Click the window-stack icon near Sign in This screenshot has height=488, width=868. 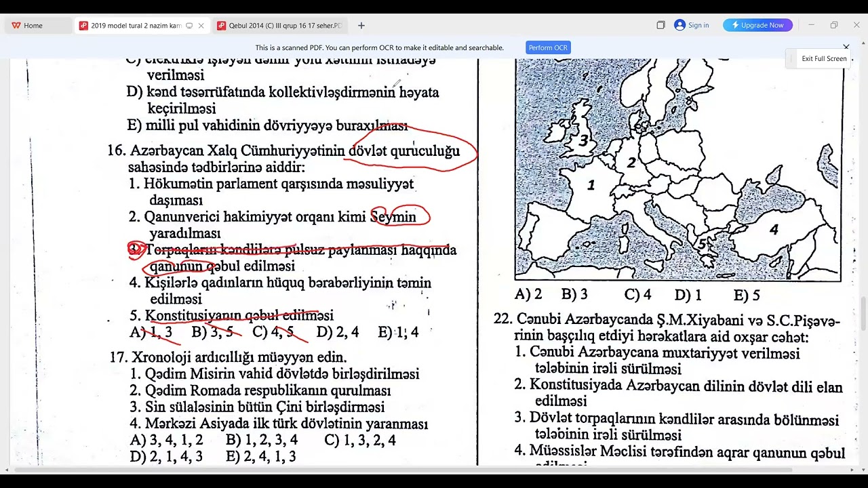(660, 25)
